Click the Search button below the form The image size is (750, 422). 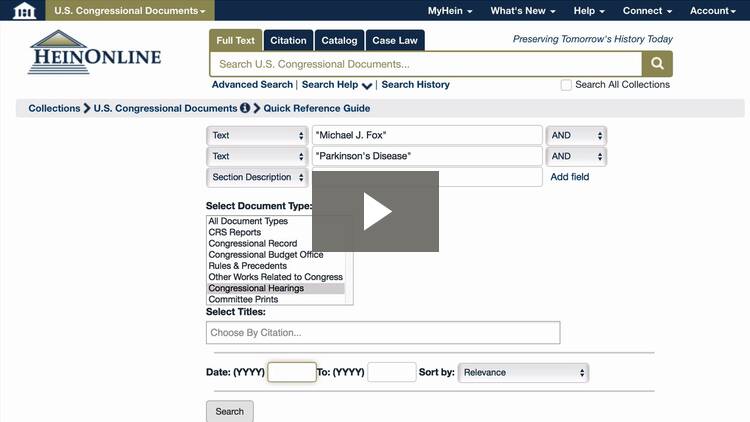coord(230,411)
